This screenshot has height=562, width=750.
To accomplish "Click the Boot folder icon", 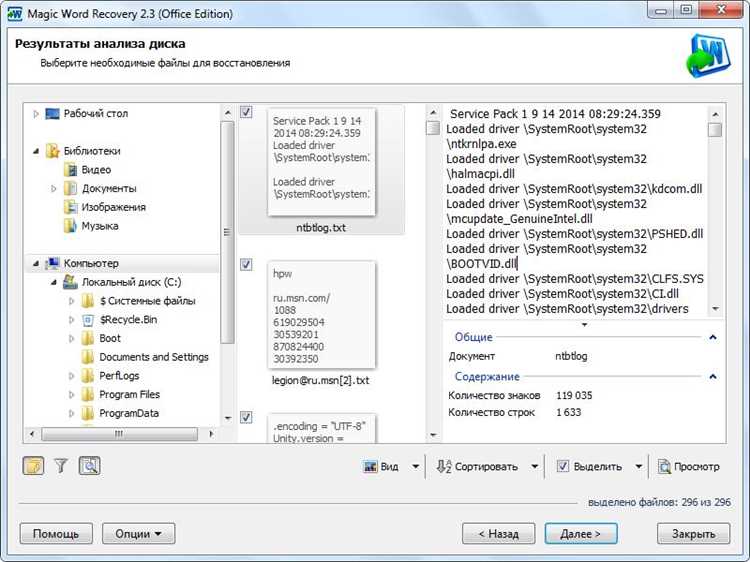I will pos(88,338).
